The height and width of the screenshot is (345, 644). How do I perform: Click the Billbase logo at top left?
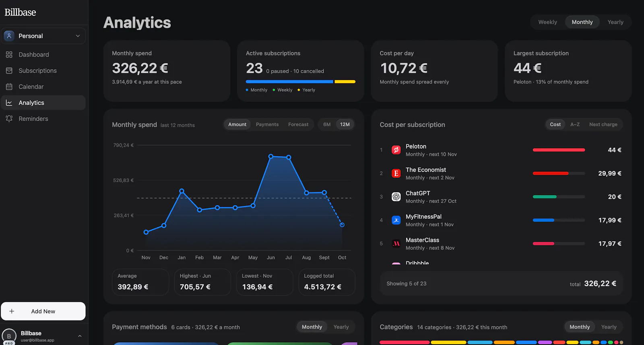tap(20, 12)
